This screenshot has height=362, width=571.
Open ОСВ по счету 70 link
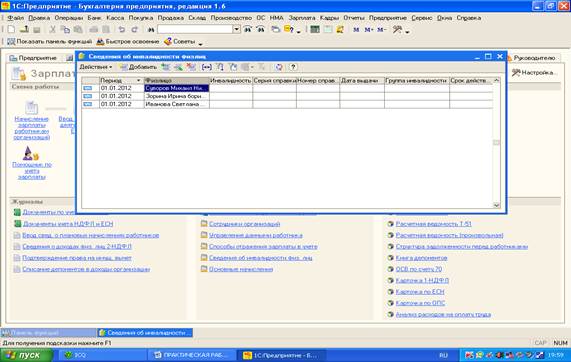coord(419,269)
